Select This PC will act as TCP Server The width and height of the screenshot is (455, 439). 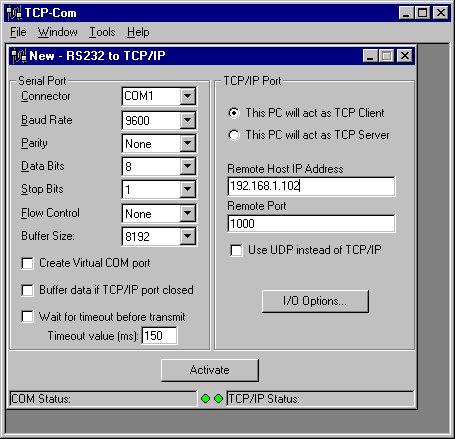pyautogui.click(x=234, y=135)
